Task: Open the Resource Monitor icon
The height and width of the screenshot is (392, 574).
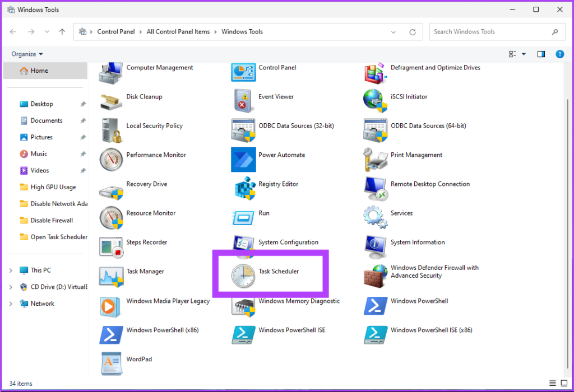Action: click(x=111, y=218)
